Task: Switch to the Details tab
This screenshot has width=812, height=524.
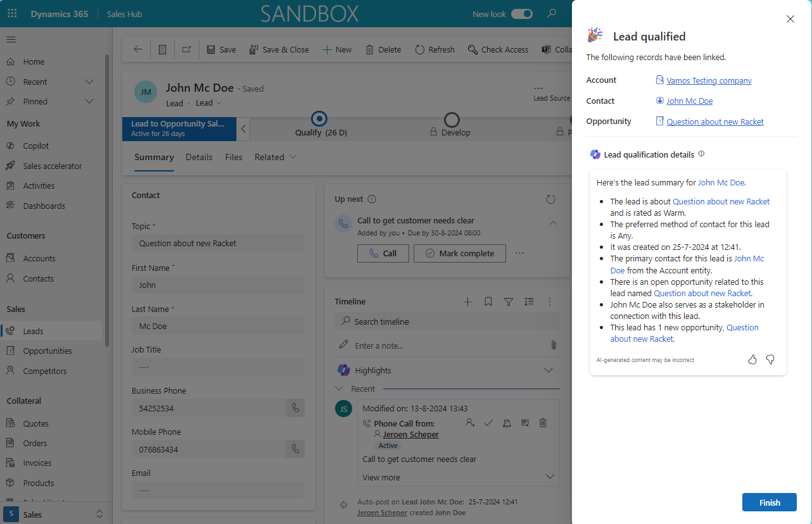Action: (x=199, y=157)
